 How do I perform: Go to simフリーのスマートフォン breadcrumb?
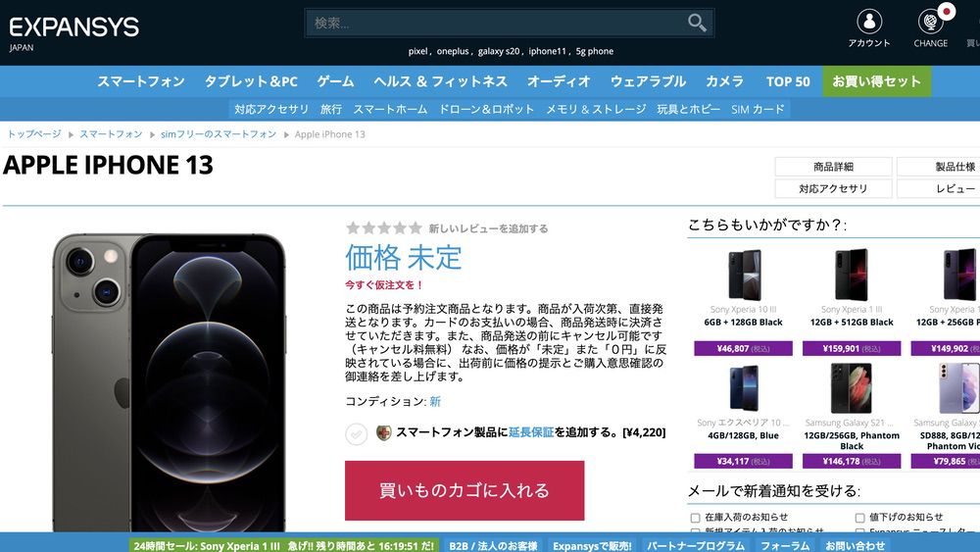219,134
